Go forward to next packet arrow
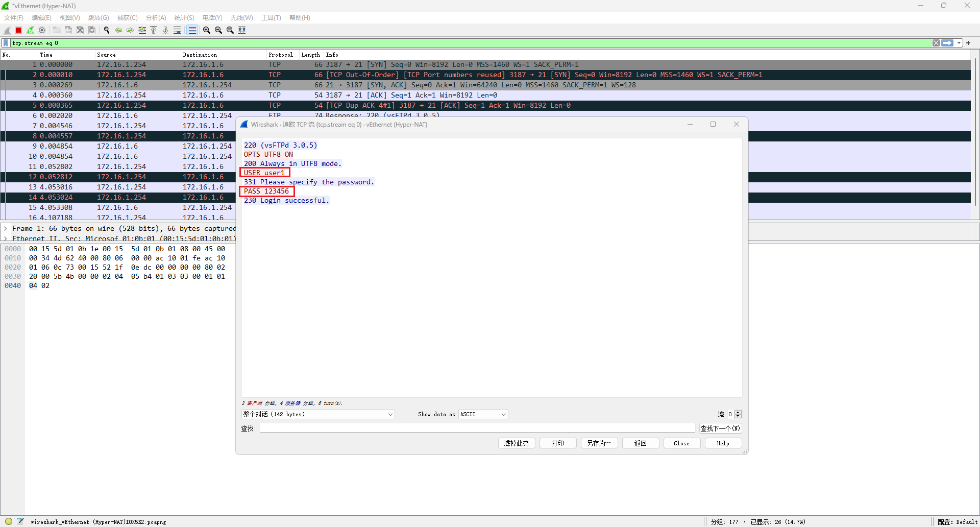Screen dimensions: 980x527 coord(130,30)
